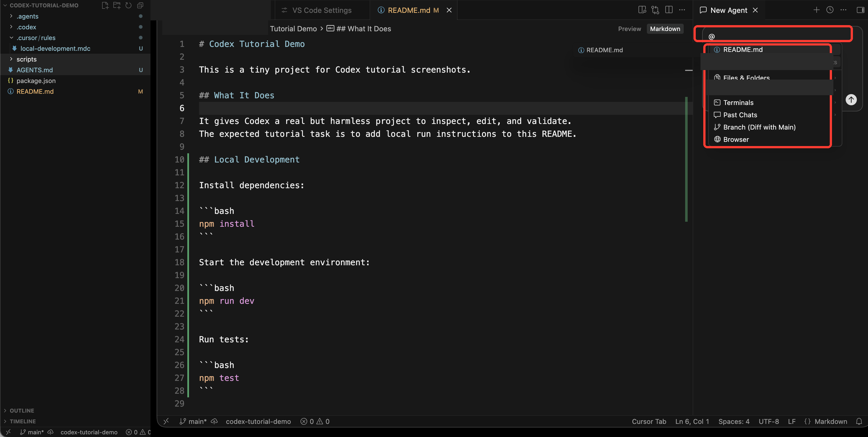Collapse all folders in explorer
Screen dimensions: 868x437
pyautogui.click(x=140, y=5)
